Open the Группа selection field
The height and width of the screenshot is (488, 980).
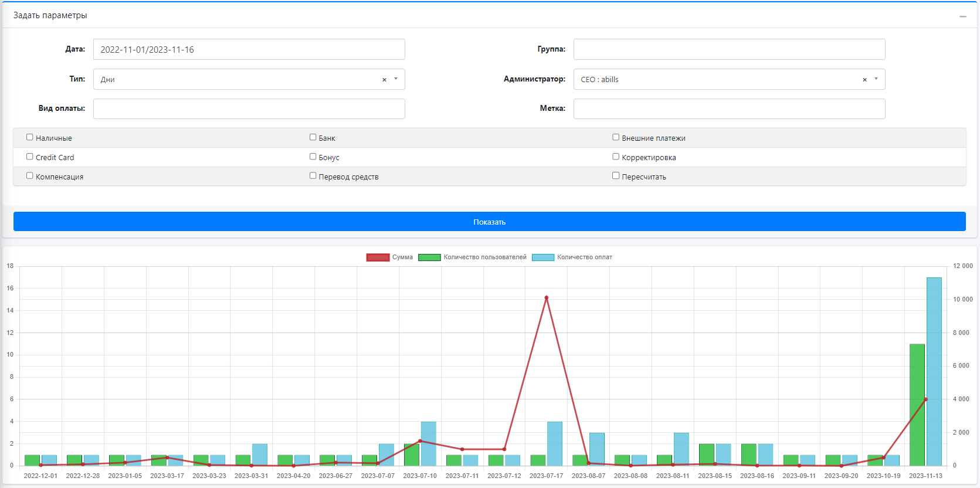[x=729, y=49]
